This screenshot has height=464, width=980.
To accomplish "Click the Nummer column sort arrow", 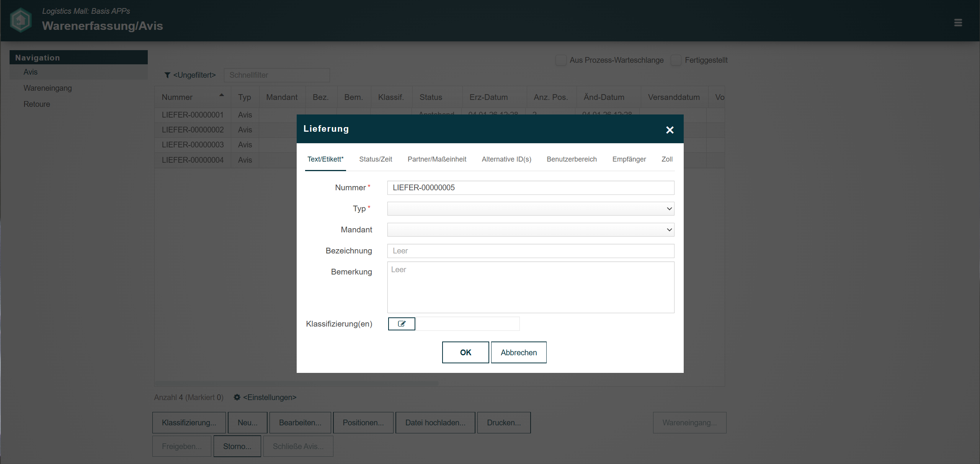I will click(221, 95).
